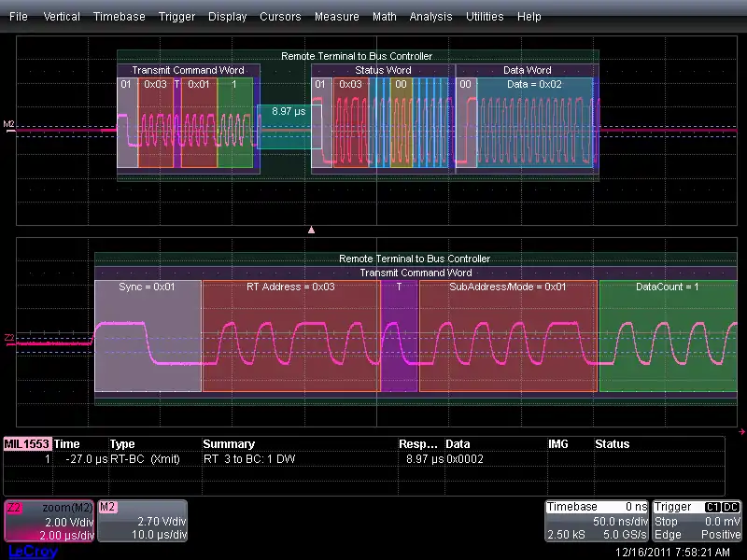Click the RT Address = 0x03 decode field
The width and height of the screenshot is (747, 560).
tap(290, 287)
